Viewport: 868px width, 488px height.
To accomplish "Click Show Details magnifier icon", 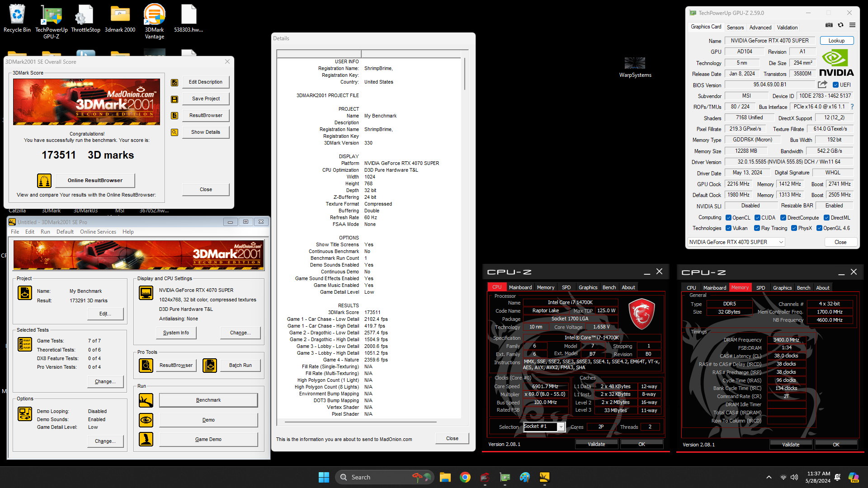I will [x=175, y=132].
